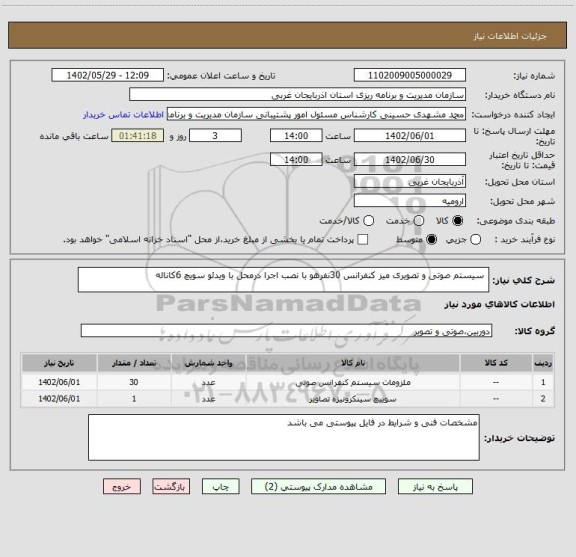This screenshot has height=557, width=576.
Task: Choose the متوسط purchase process option
Action: coord(431,240)
